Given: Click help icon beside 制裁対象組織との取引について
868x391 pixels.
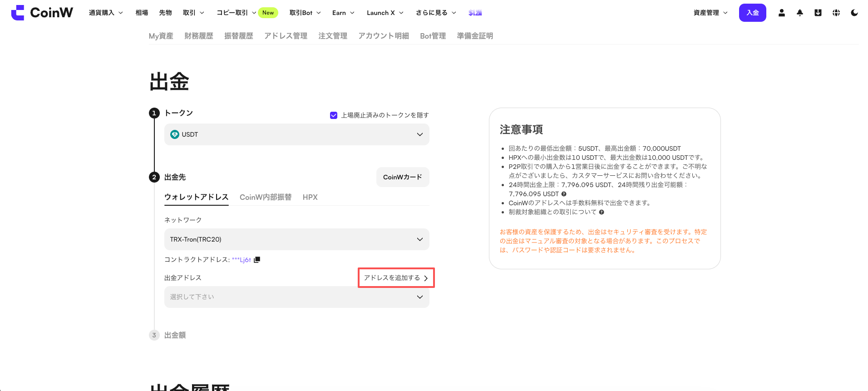Looking at the screenshot, I should point(602,212).
